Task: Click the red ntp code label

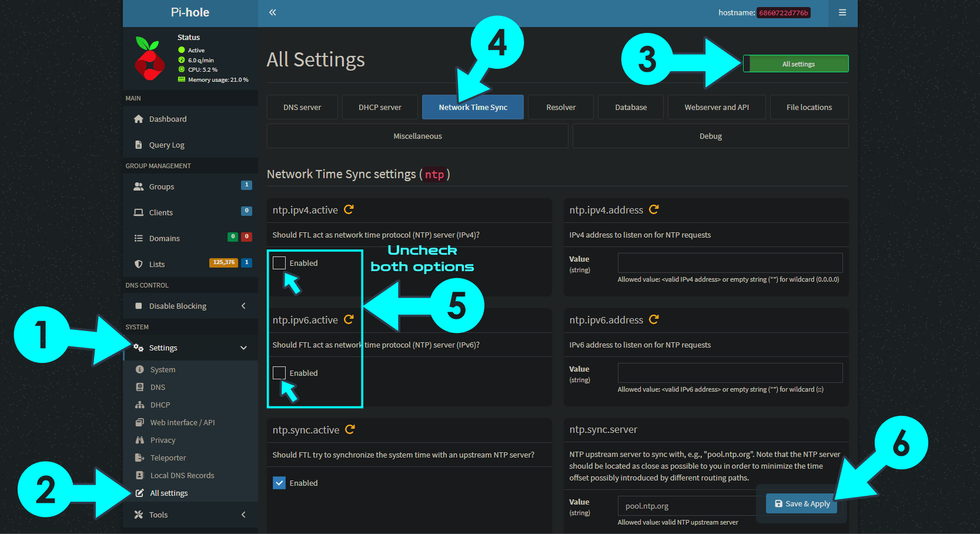Action: [x=434, y=174]
